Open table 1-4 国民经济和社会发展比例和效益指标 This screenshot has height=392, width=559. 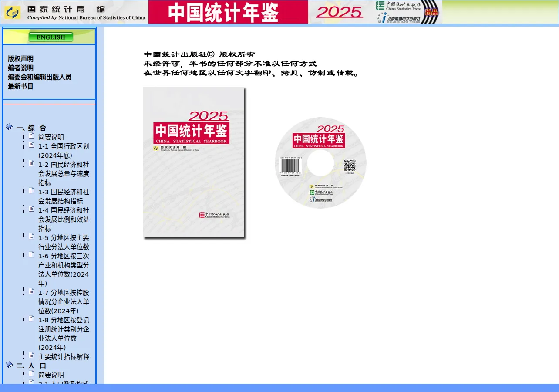[64, 220]
